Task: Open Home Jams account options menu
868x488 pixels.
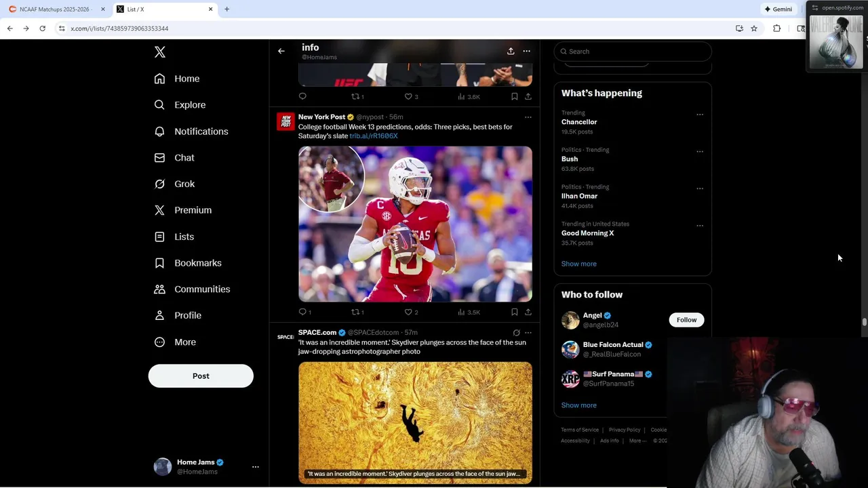Action: pyautogui.click(x=256, y=467)
